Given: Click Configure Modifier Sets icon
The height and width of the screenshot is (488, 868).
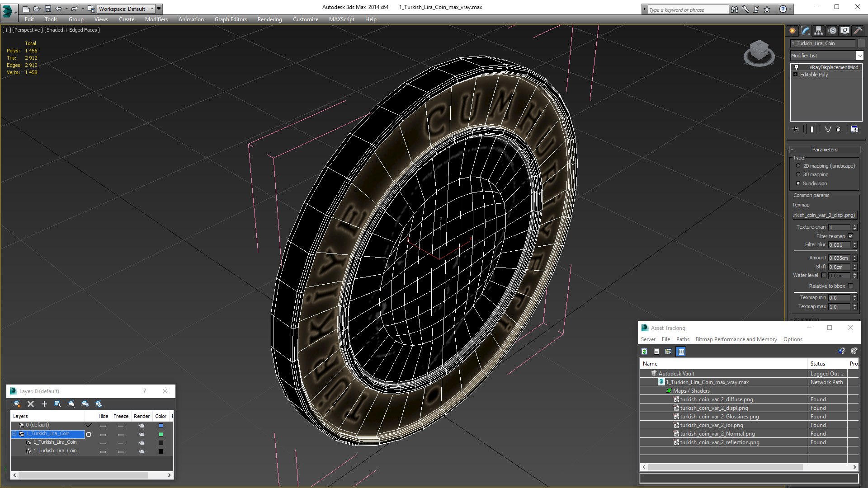Looking at the screenshot, I should pos(854,129).
